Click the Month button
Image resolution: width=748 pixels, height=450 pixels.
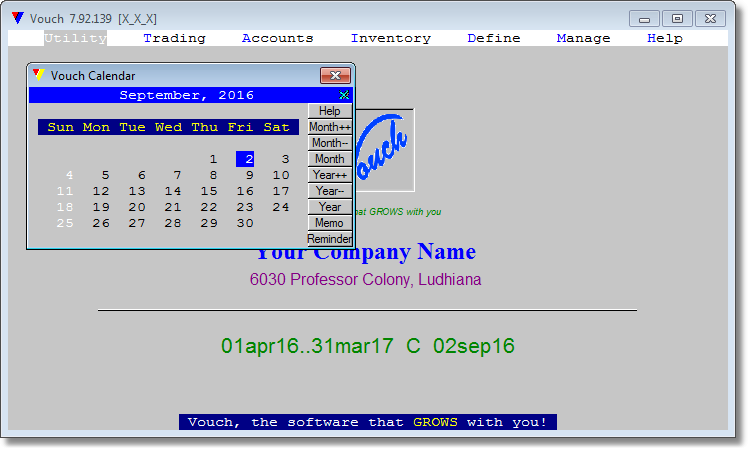click(330, 159)
